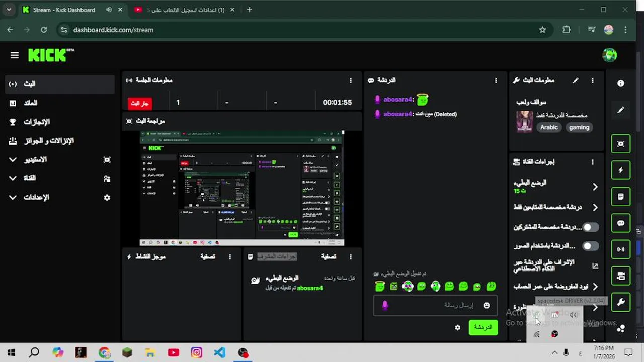Click stream category cover image
Image resolution: width=644 pixels, height=362 pixels.
tap(524, 121)
